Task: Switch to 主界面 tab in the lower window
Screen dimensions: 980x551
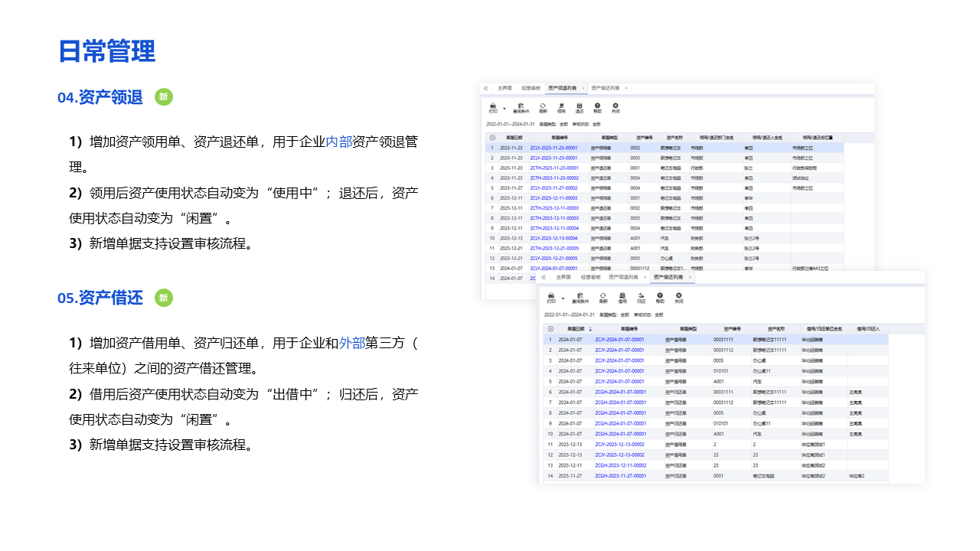Action: tap(563, 277)
